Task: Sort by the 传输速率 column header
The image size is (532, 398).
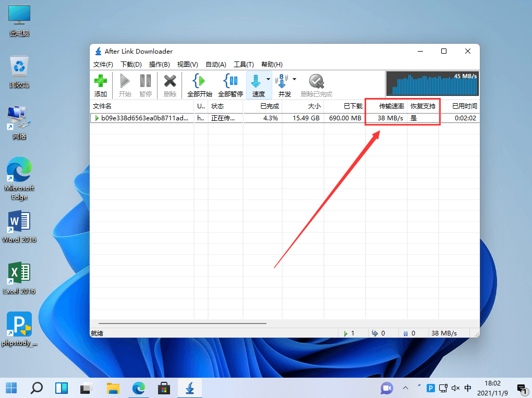Action: 386,106
